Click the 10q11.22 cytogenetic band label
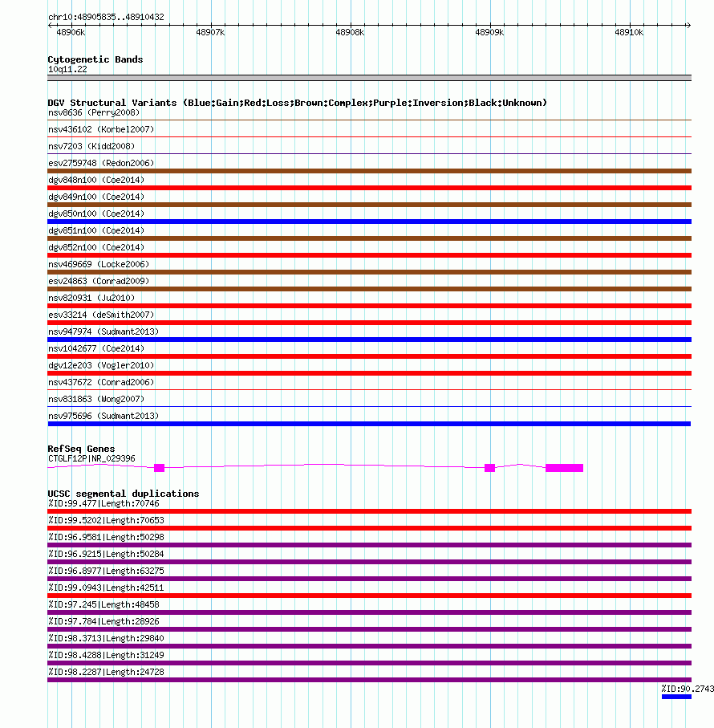The image size is (714, 728). 67,70
